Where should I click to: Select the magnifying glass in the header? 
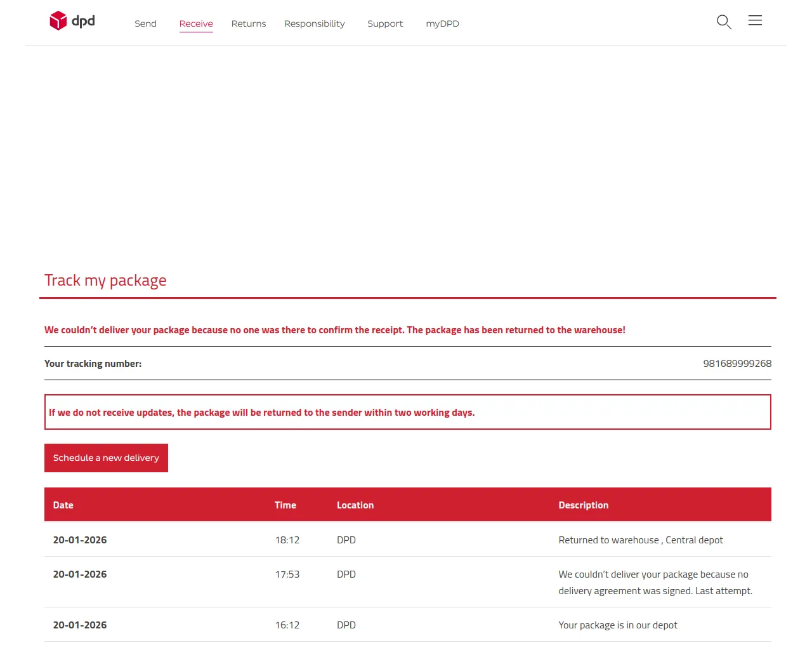(x=723, y=22)
